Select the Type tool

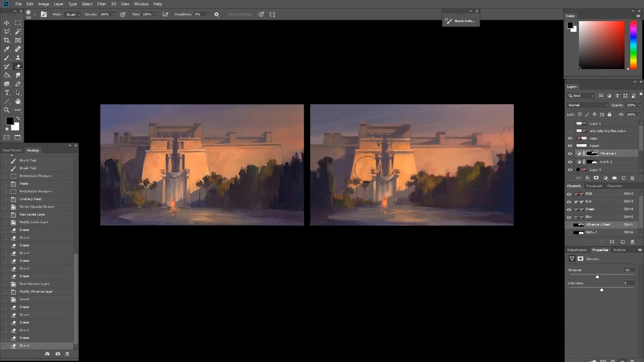7,93
